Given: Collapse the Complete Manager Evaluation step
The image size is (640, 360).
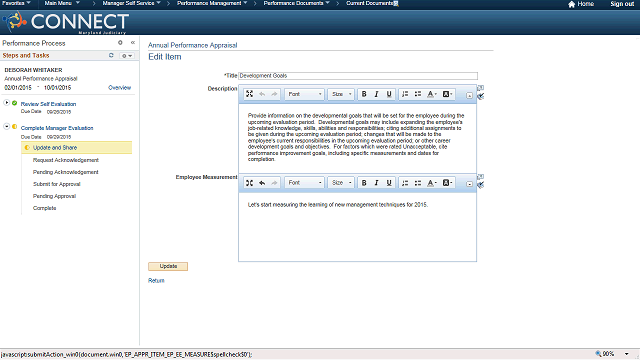Looking at the screenshot, I should tap(7, 127).
